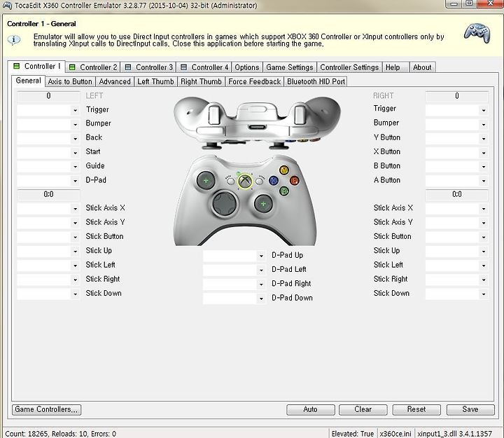The height and width of the screenshot is (438, 504).
Task: Open the Controller Settings tab
Action: coord(349,67)
